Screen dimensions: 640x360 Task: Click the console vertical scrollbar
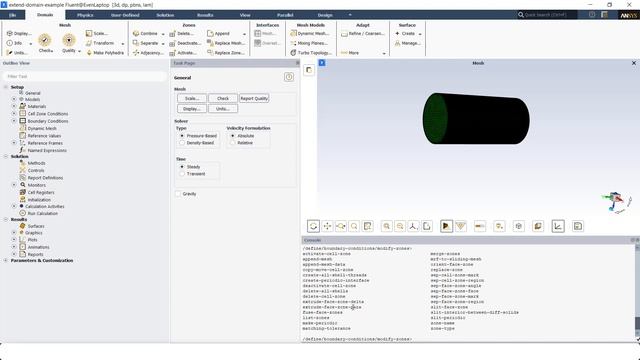637,292
